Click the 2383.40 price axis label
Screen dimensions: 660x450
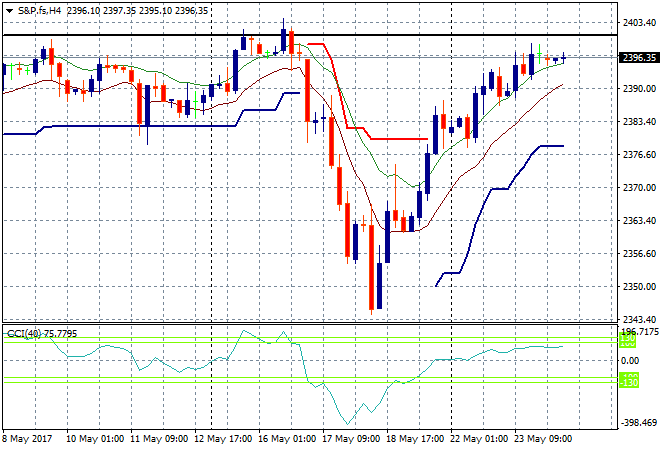click(639, 122)
